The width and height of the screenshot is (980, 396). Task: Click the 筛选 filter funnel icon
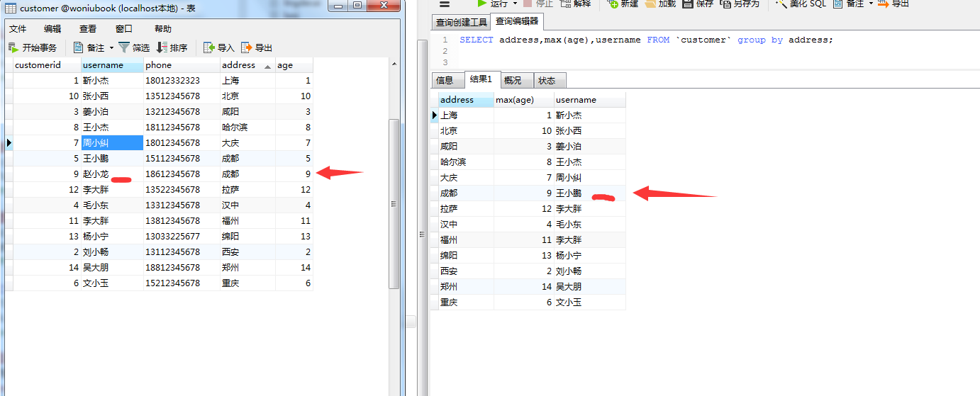124,47
